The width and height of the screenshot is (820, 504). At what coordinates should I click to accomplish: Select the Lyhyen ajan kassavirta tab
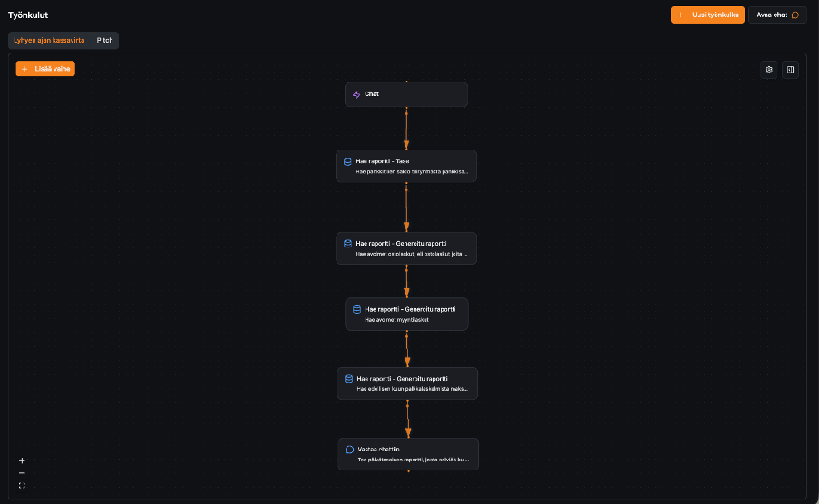pos(49,41)
